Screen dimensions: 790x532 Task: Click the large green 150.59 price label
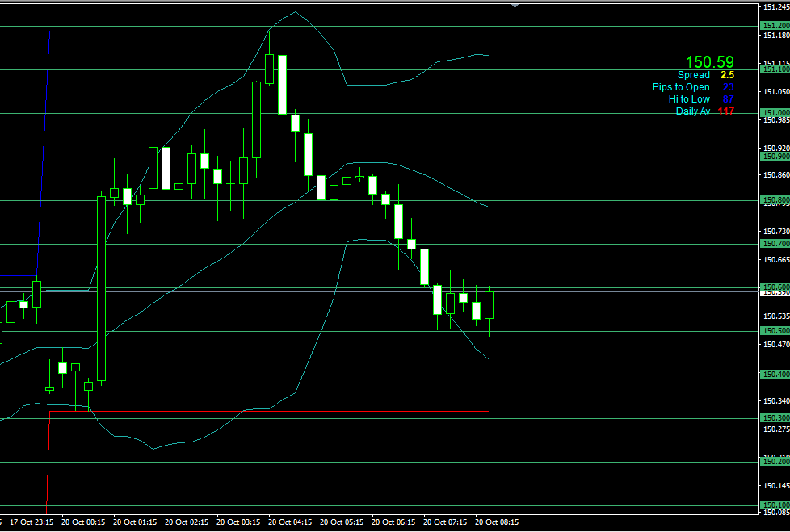click(709, 62)
